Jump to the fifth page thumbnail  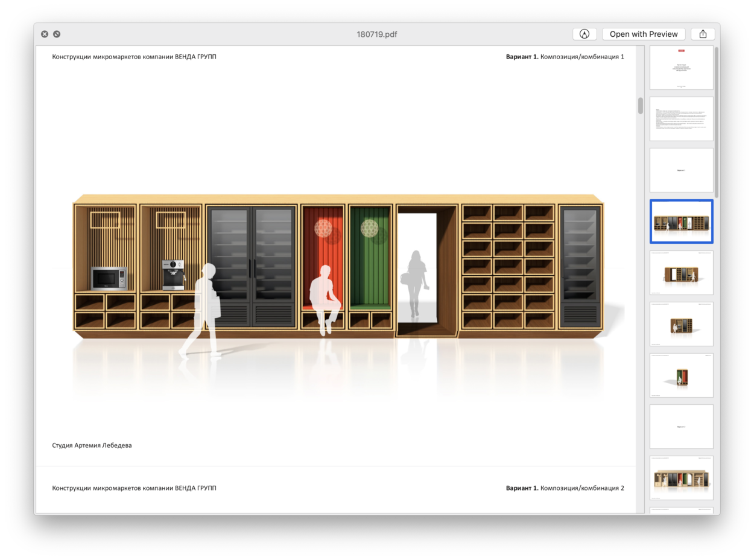pos(681,273)
